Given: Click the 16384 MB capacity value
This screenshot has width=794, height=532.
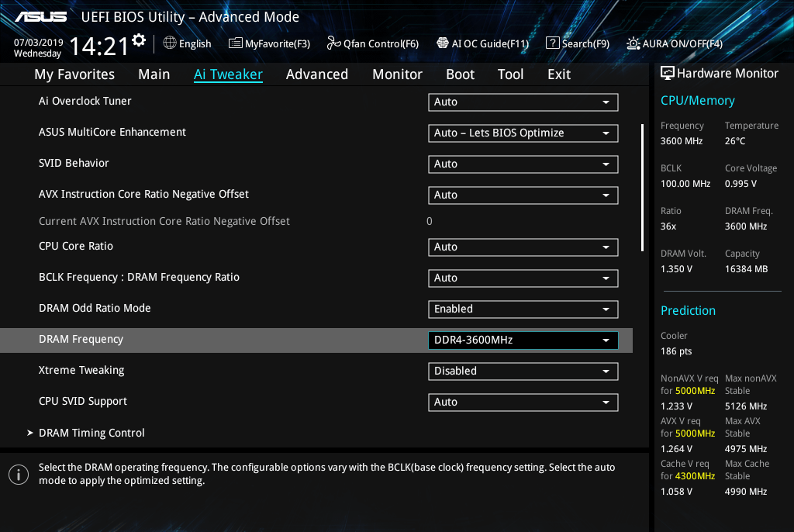Looking at the screenshot, I should tap(746, 268).
